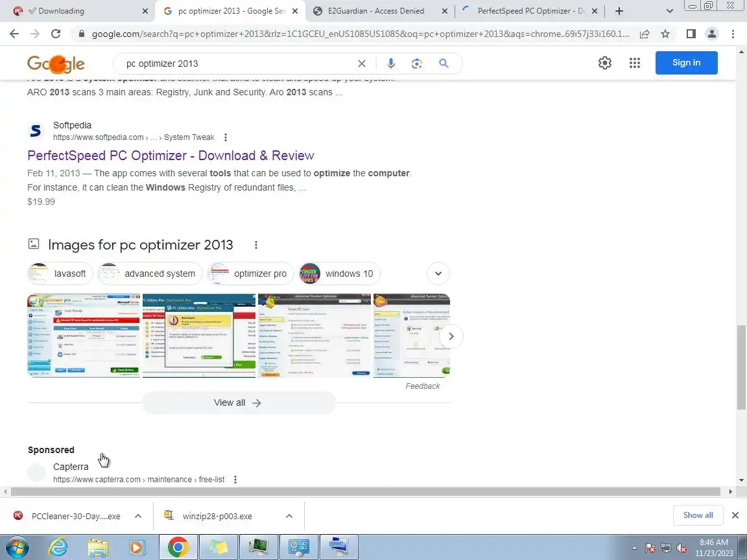Viewport: 747px width, 560px height.
Task: Open PerfectSpeed PC Optimizer result link
Action: 171,156
